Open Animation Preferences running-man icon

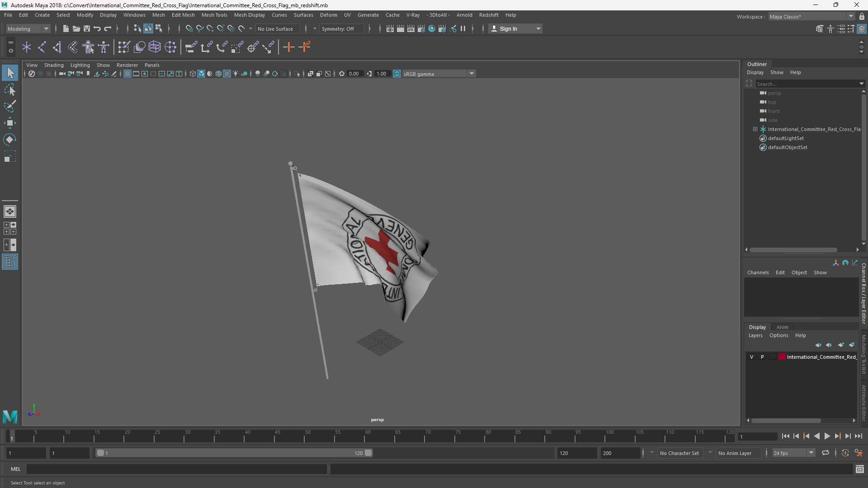pyautogui.click(x=859, y=453)
